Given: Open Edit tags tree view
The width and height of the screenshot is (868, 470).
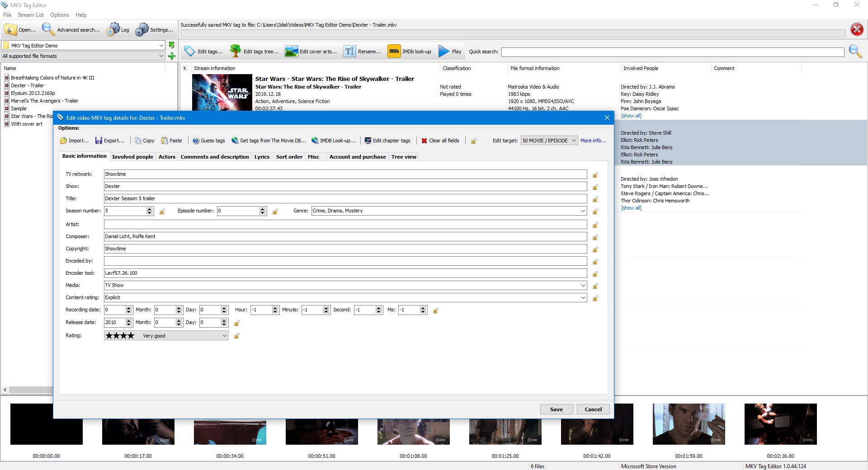Looking at the screenshot, I should (x=254, y=52).
